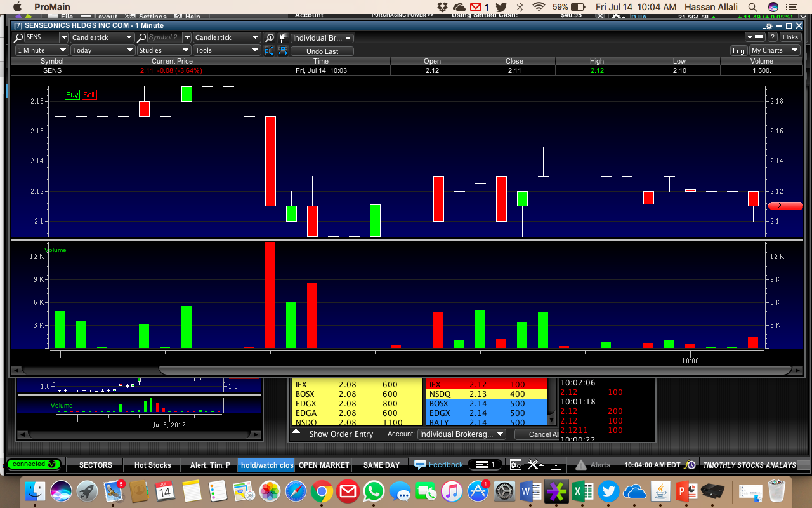This screenshot has height=508, width=812.
Task: Open the first Candlestick chart type dropdown
Action: coord(101,37)
